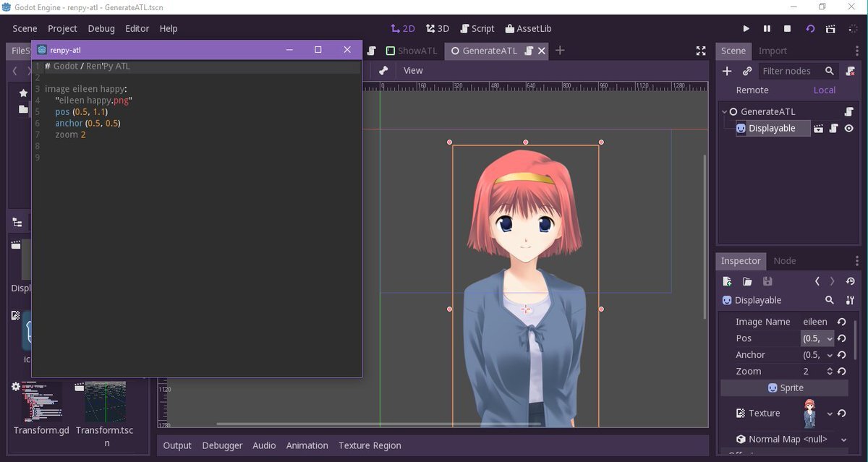Viewport: 868px width, 462px height.
Task: Select the GenerateATL root node
Action: point(767,111)
